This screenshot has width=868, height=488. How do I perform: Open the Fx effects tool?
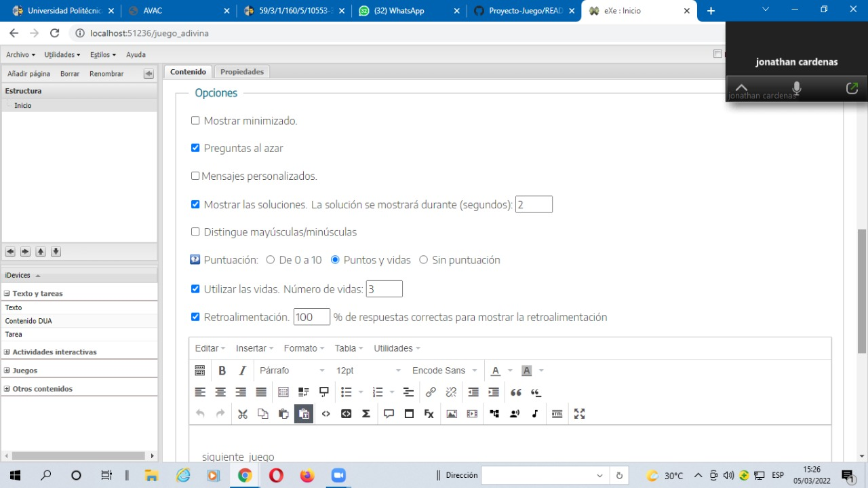(429, 414)
